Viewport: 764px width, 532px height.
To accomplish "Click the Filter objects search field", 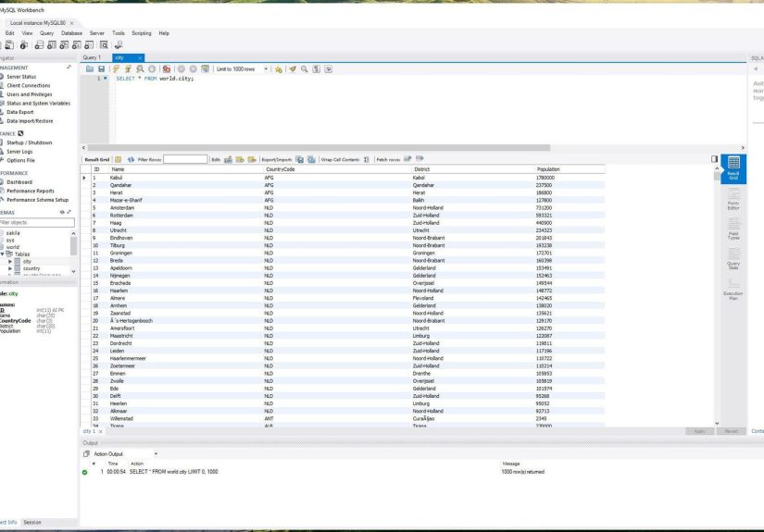I will pos(37,222).
